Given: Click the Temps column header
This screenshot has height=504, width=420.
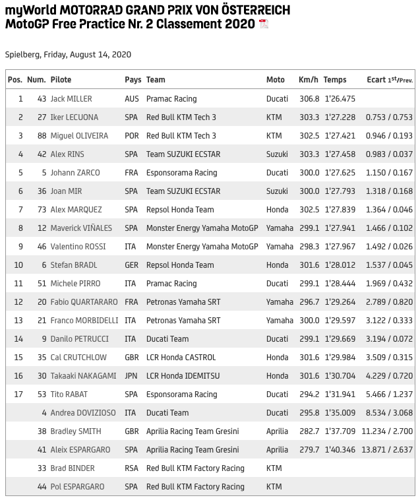Looking at the screenshot, I should point(335,80).
